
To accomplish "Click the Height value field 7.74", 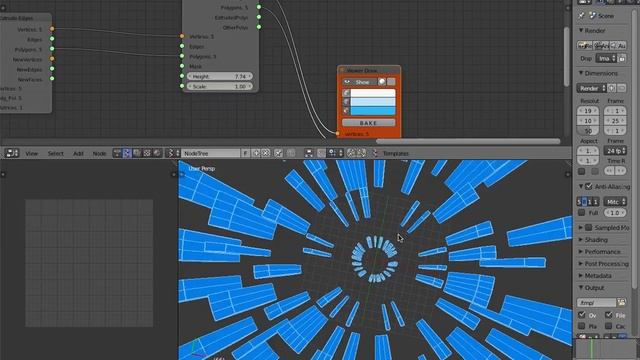I will click(x=220, y=76).
